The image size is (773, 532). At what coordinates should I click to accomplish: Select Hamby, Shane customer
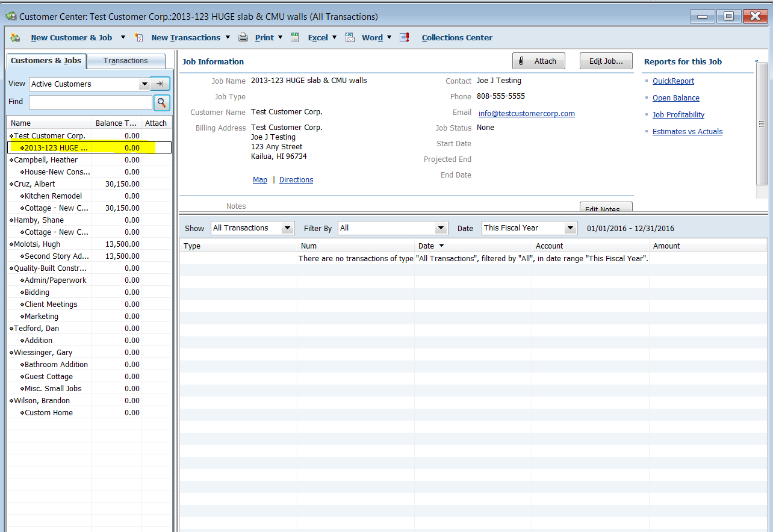(39, 220)
